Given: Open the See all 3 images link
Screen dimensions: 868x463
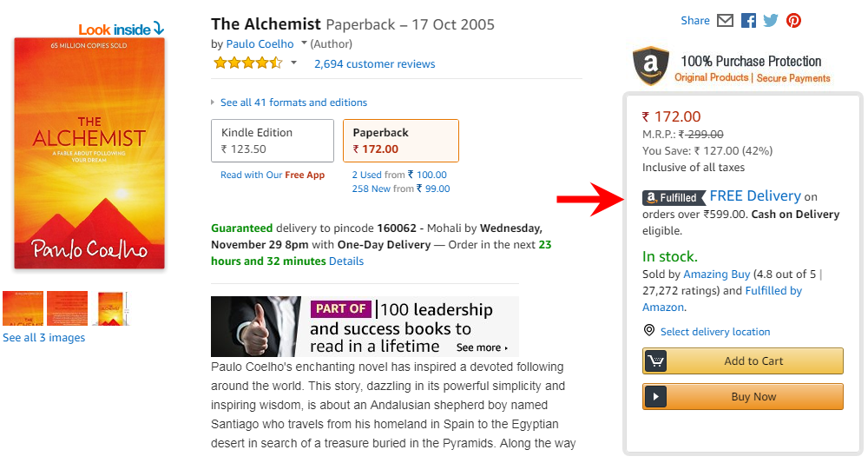Looking at the screenshot, I should (x=43, y=338).
